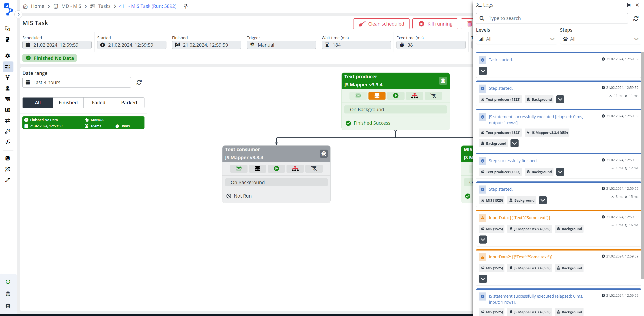Select the Failed run filter
The width and height of the screenshot is (644, 316).
pyautogui.click(x=98, y=103)
